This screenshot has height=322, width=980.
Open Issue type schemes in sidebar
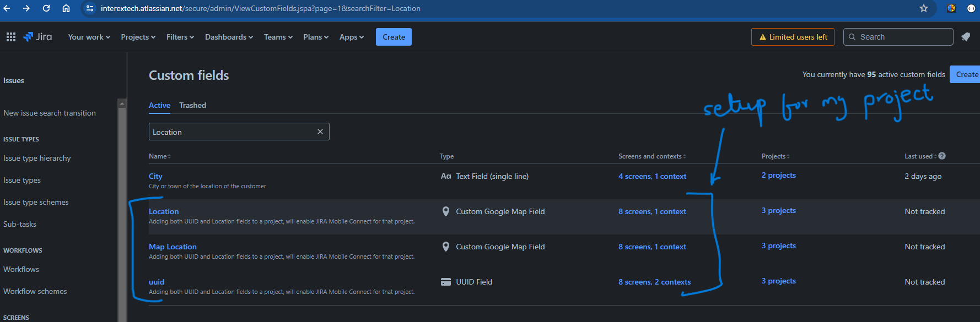point(36,202)
